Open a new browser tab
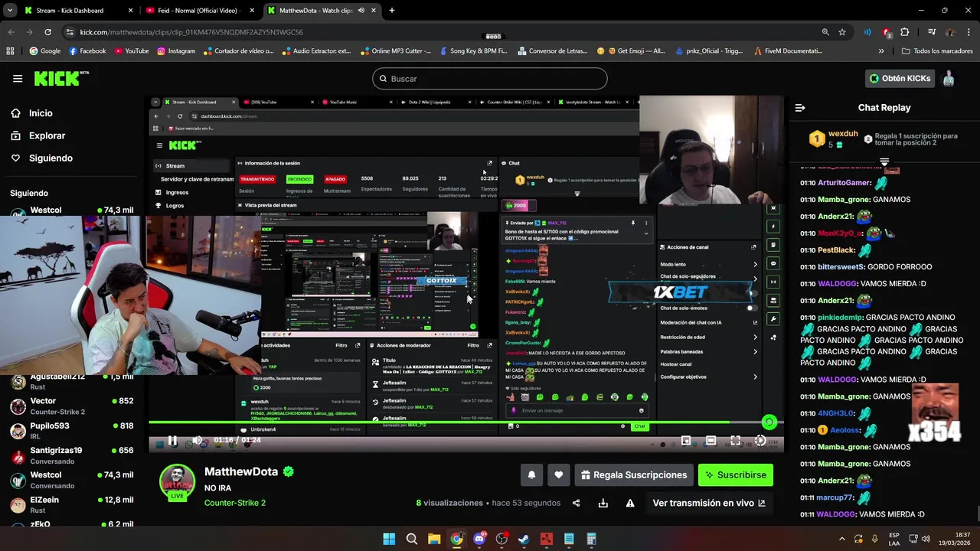This screenshot has width=980, height=551. coord(392,11)
